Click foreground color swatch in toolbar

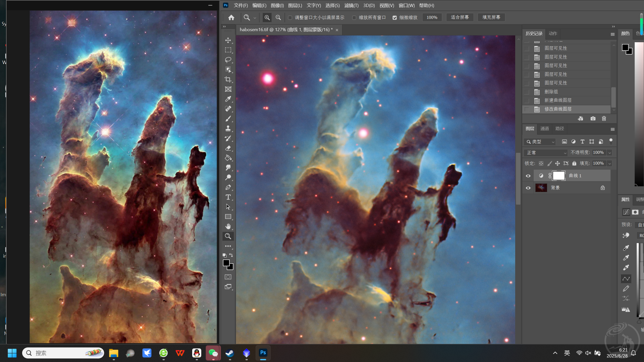226,263
